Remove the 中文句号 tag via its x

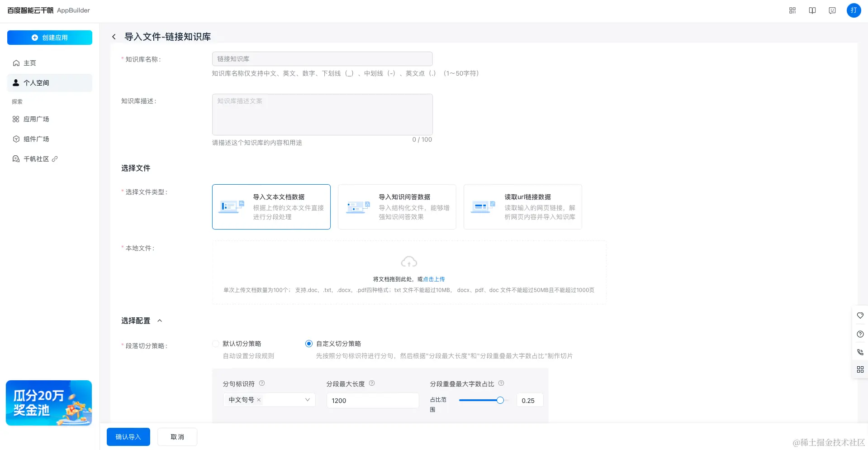coord(259,400)
